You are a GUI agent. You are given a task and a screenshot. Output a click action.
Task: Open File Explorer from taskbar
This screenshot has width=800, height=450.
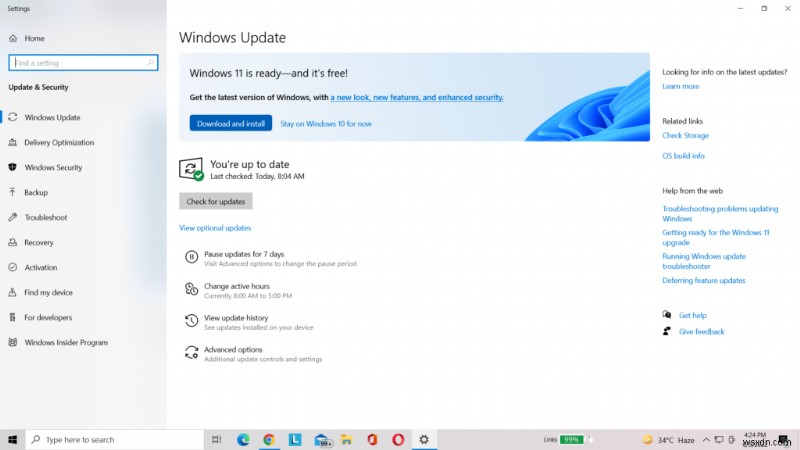pos(346,439)
